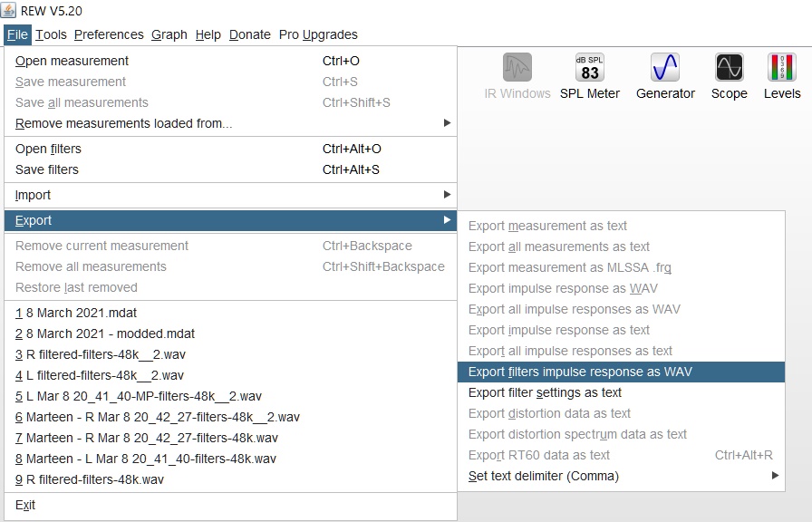The width and height of the screenshot is (812, 522).
Task: Click the IR Windows toolbar icon
Action: pyautogui.click(x=517, y=76)
